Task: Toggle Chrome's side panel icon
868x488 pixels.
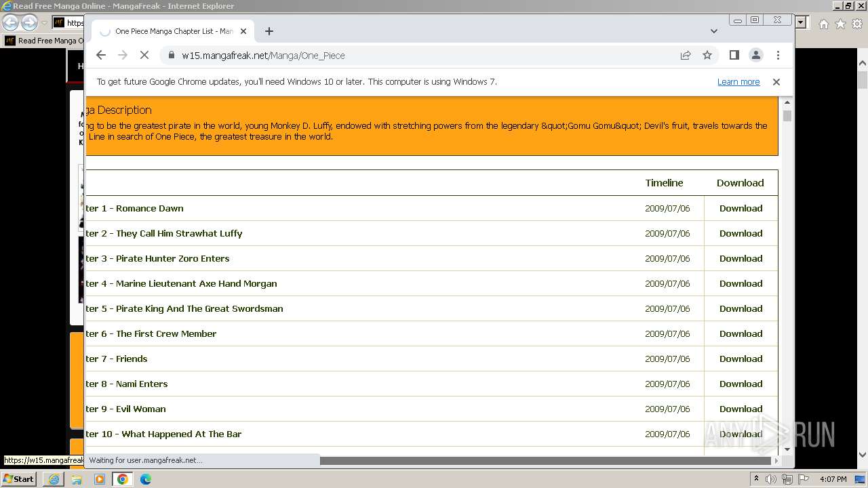Action: click(734, 55)
